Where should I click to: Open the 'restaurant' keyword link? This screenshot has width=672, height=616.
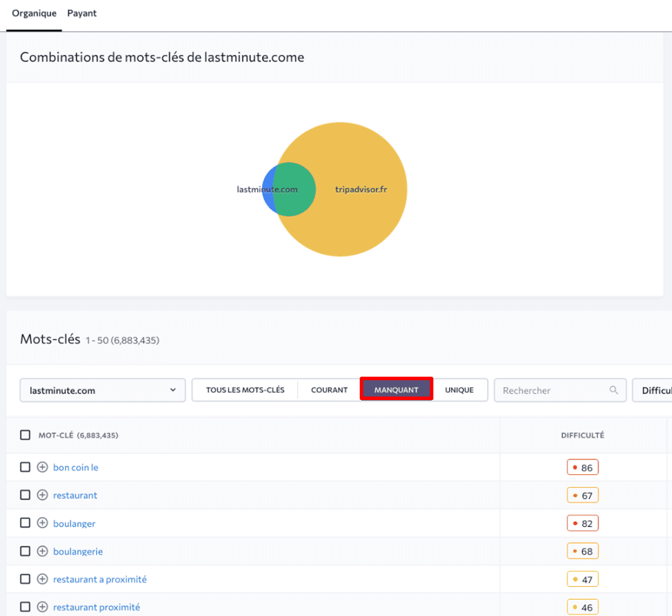click(75, 495)
